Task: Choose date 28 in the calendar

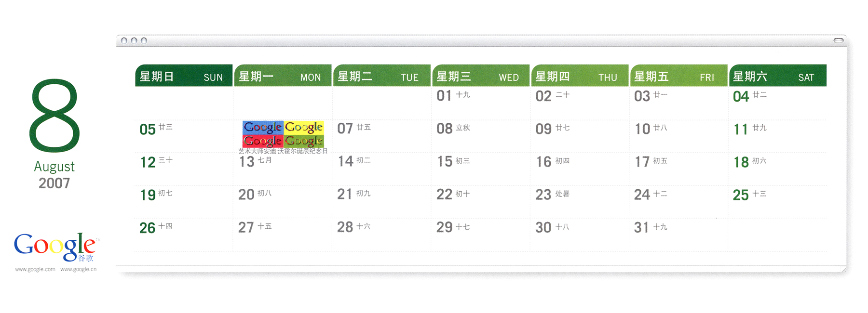Action: tap(345, 227)
